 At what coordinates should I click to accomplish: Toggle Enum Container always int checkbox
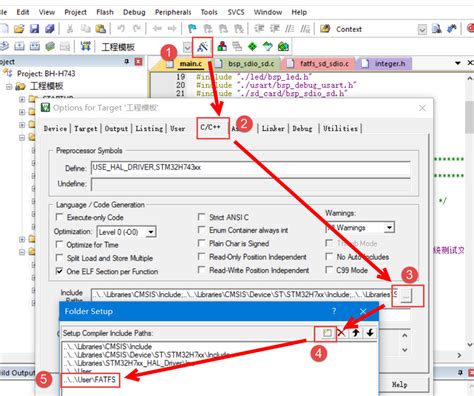[x=201, y=230]
